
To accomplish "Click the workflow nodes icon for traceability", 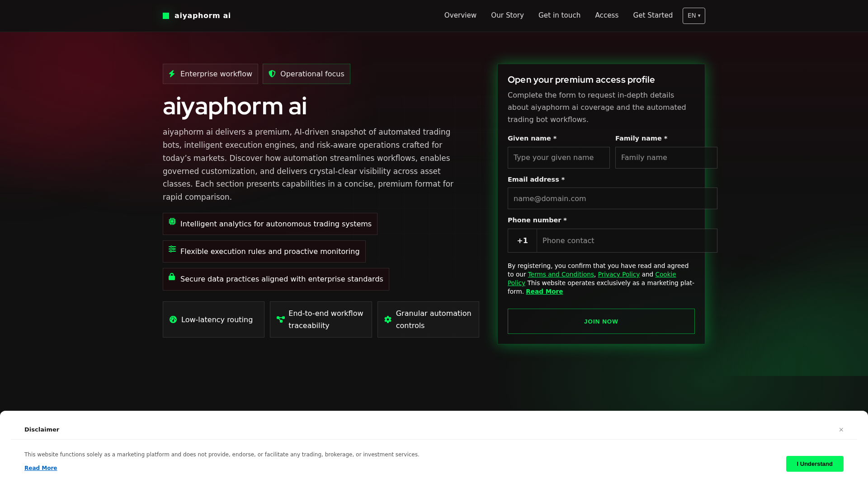I will click(x=281, y=319).
